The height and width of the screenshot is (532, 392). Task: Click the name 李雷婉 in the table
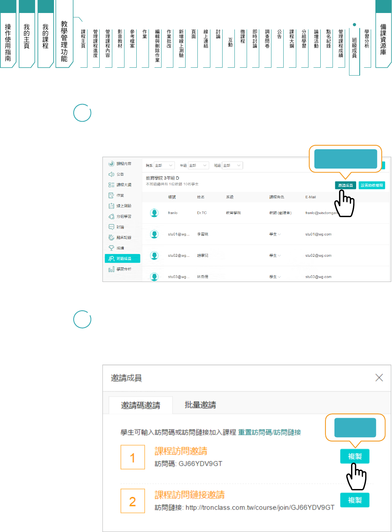tap(203, 234)
